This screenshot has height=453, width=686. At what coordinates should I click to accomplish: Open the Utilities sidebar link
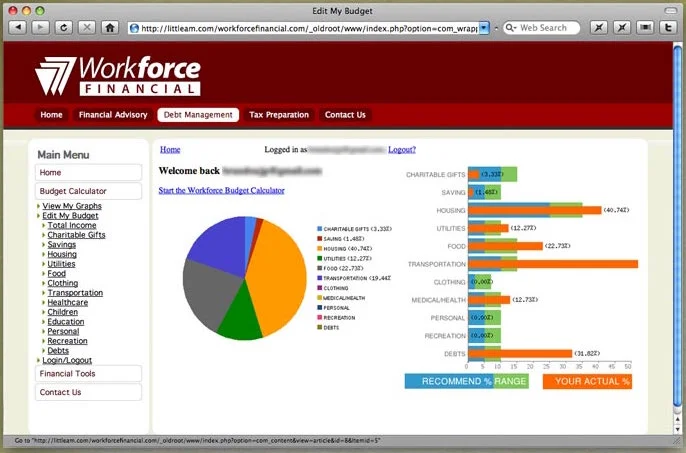coord(61,263)
